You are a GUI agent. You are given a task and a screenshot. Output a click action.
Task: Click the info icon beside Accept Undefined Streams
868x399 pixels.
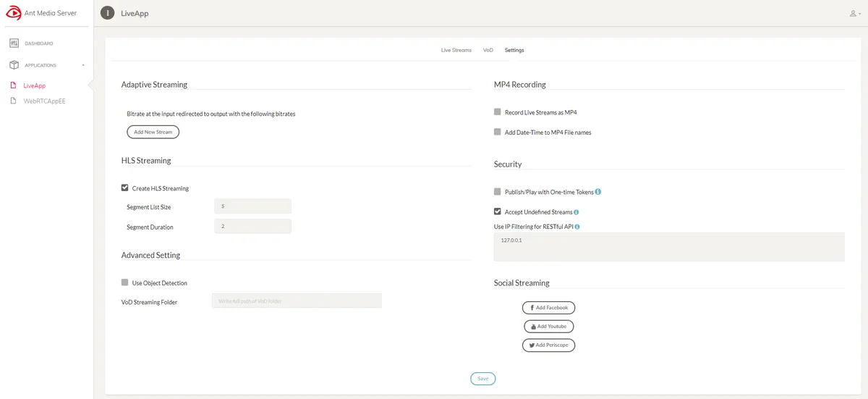[576, 212]
